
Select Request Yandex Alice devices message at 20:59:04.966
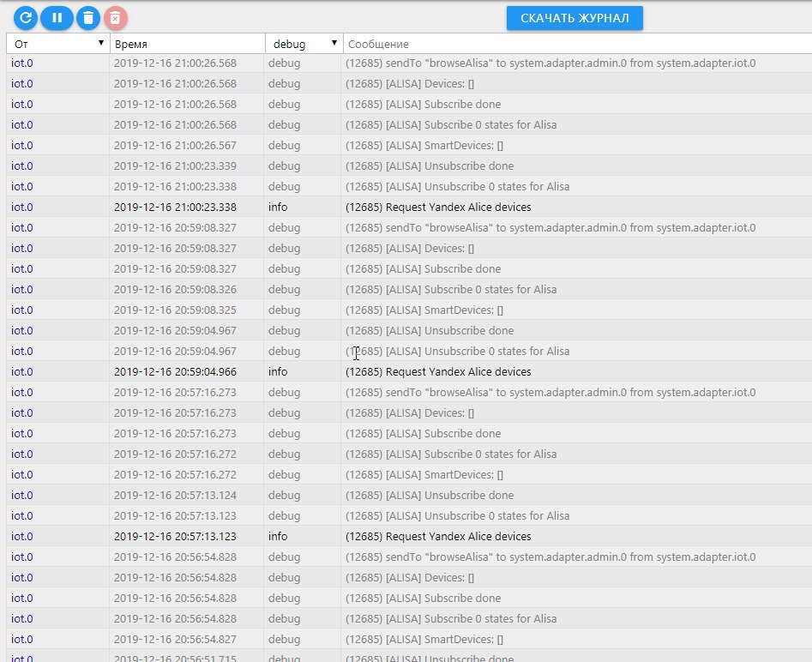(x=438, y=372)
